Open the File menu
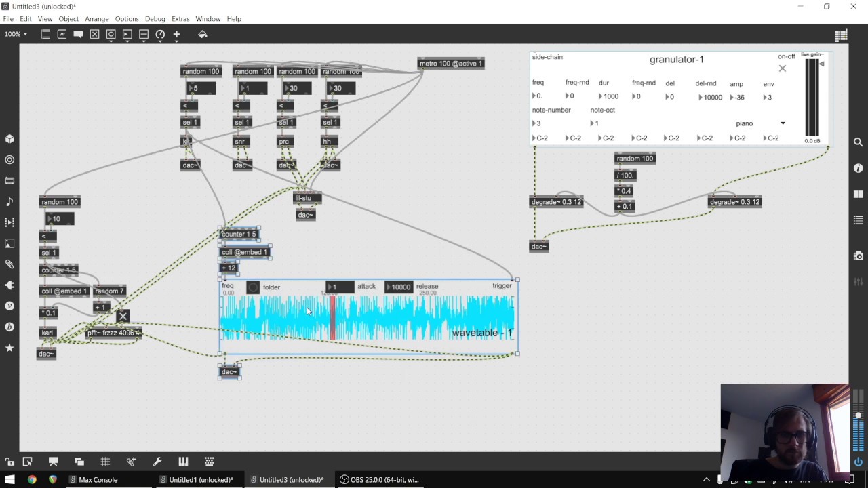Screen dimensions: 868x488 click(x=8, y=18)
